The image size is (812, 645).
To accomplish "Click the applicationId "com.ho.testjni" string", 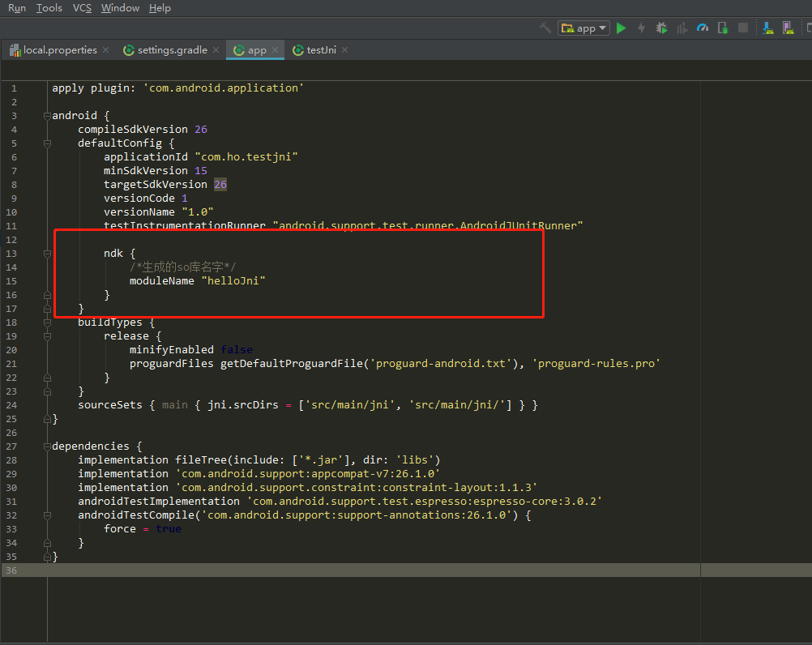I will tap(246, 157).
